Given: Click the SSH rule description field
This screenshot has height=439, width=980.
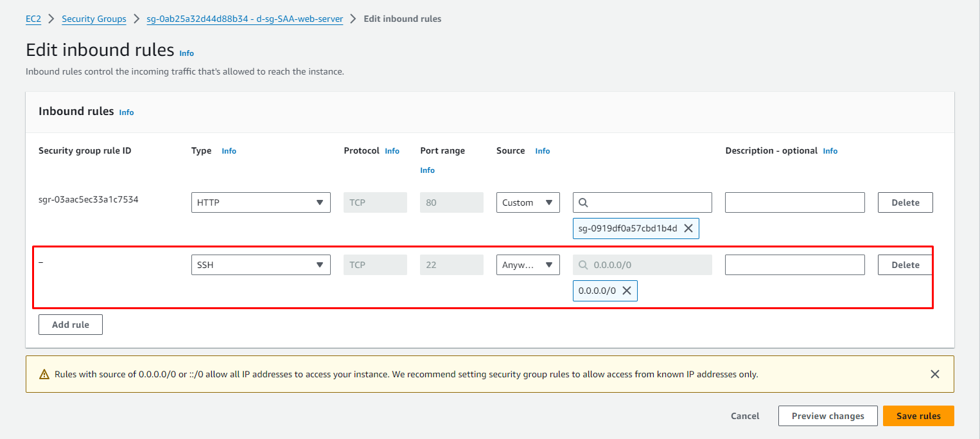Looking at the screenshot, I should coord(794,265).
